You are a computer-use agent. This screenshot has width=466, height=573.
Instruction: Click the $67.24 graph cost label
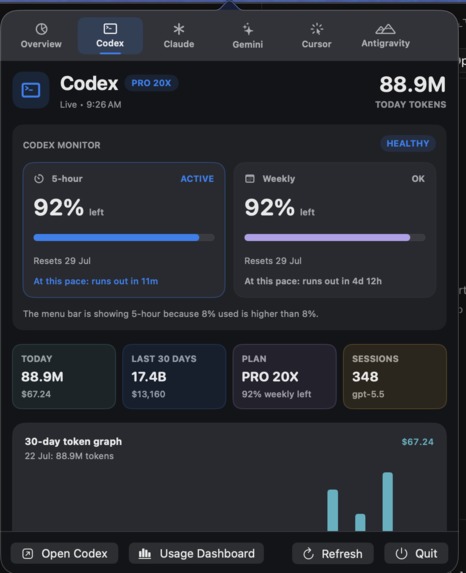pyautogui.click(x=417, y=442)
